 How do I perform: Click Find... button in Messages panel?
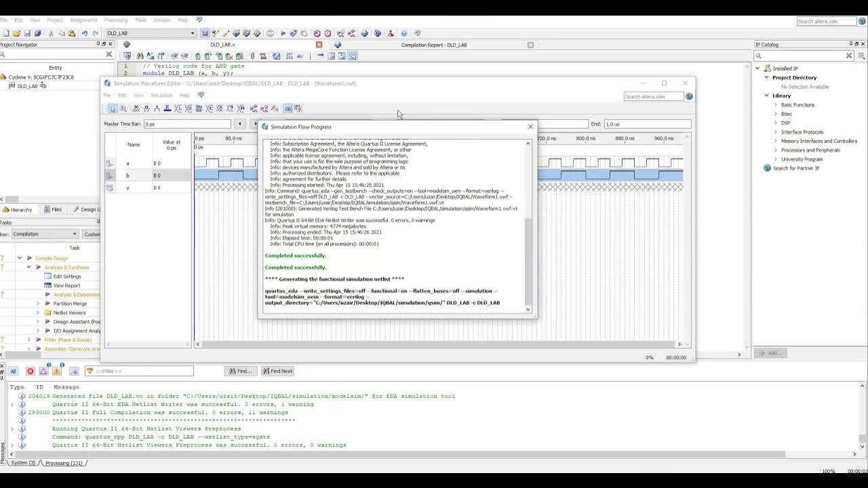[240, 371]
